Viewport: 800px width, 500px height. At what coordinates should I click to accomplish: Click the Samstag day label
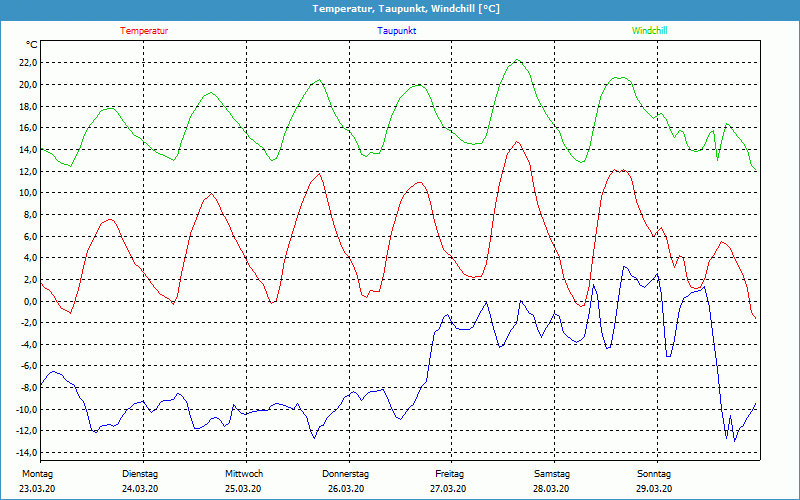coord(552,474)
